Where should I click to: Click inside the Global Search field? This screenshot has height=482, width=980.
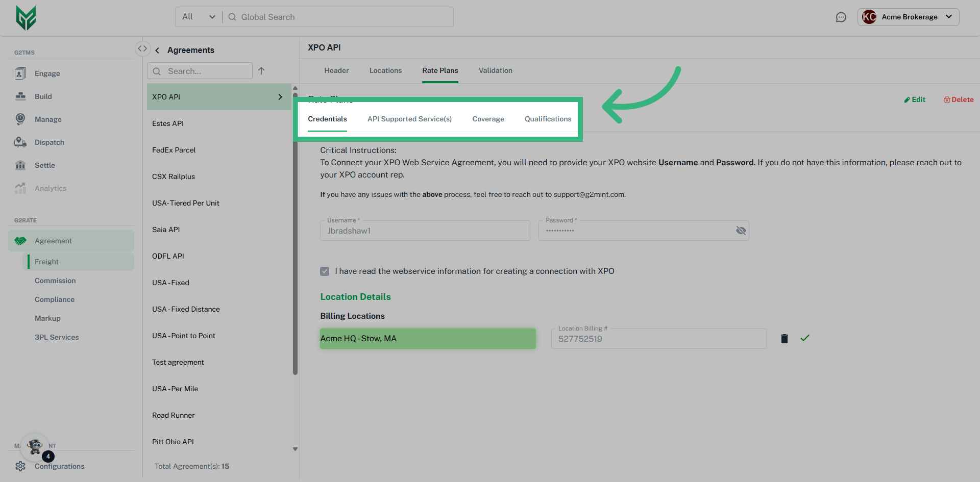click(337, 17)
